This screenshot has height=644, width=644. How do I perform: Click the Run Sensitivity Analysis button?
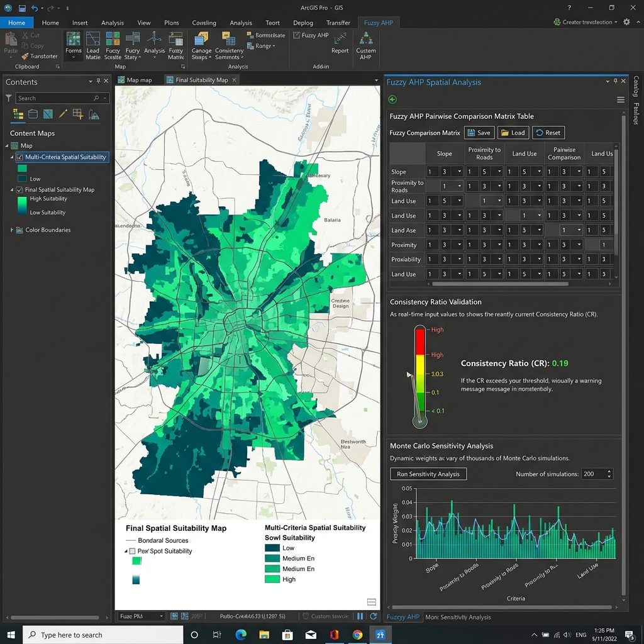pos(428,474)
